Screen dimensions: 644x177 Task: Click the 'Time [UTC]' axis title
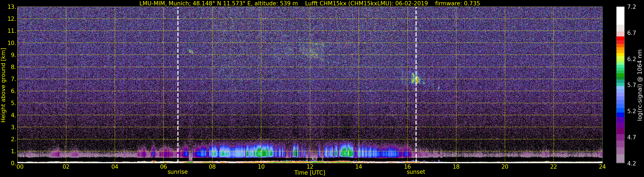point(310,173)
